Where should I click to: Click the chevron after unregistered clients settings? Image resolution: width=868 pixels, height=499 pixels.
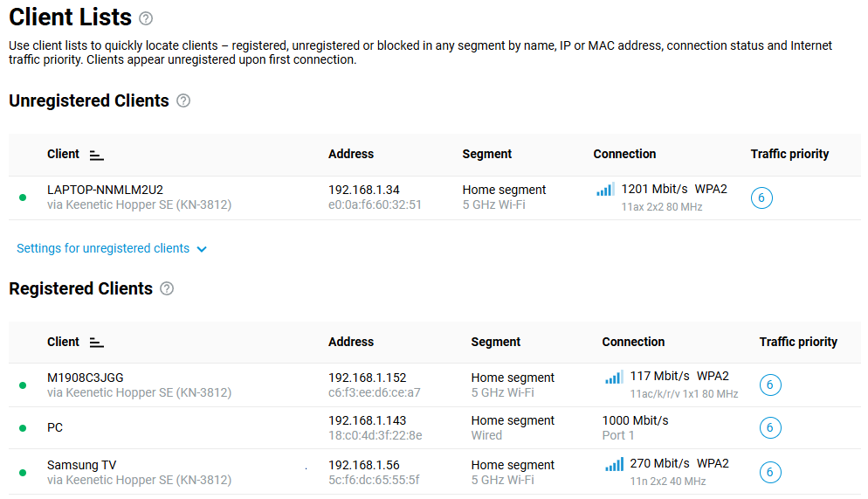[202, 249]
